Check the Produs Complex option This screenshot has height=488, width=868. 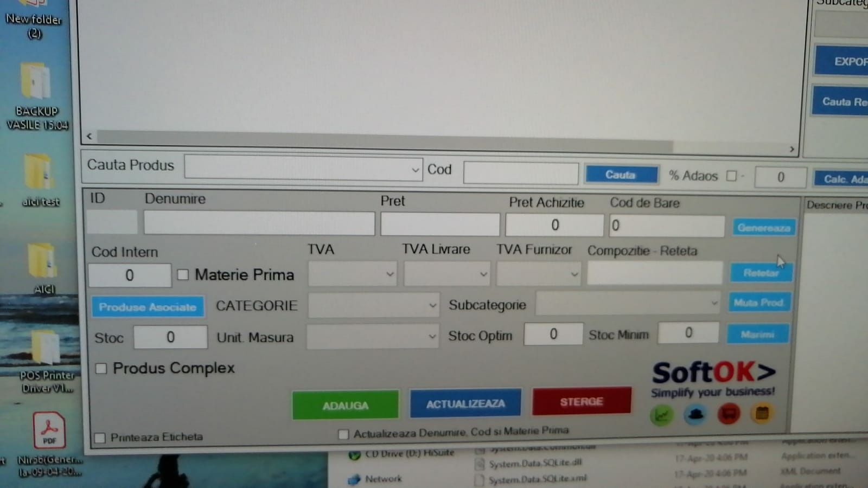coord(101,369)
